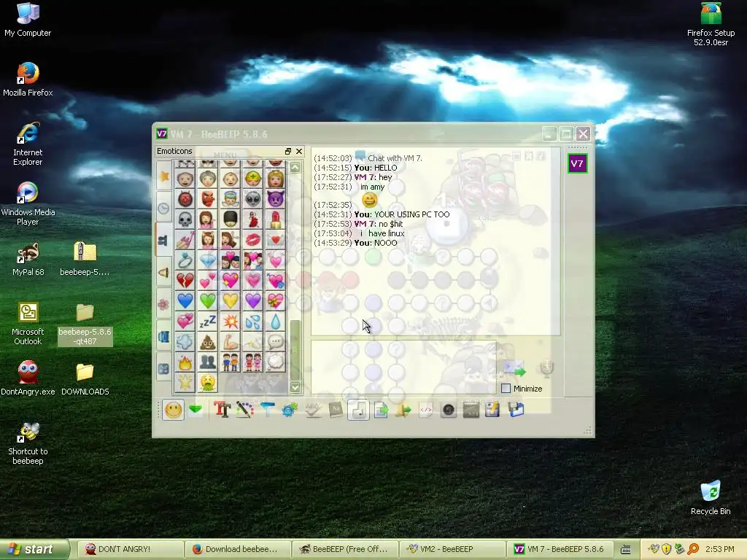Open the Start menu
Viewport: 747px width, 560px height.
tap(35, 549)
